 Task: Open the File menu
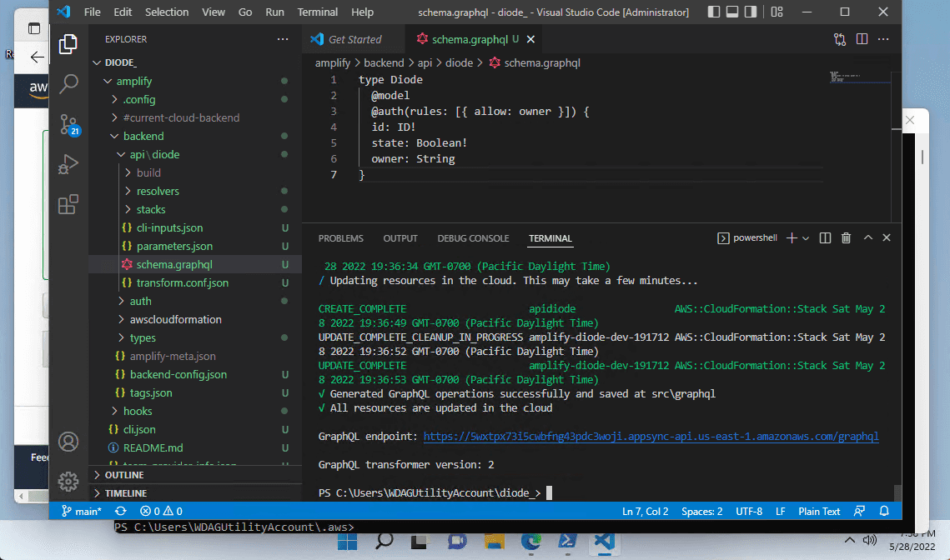92,12
